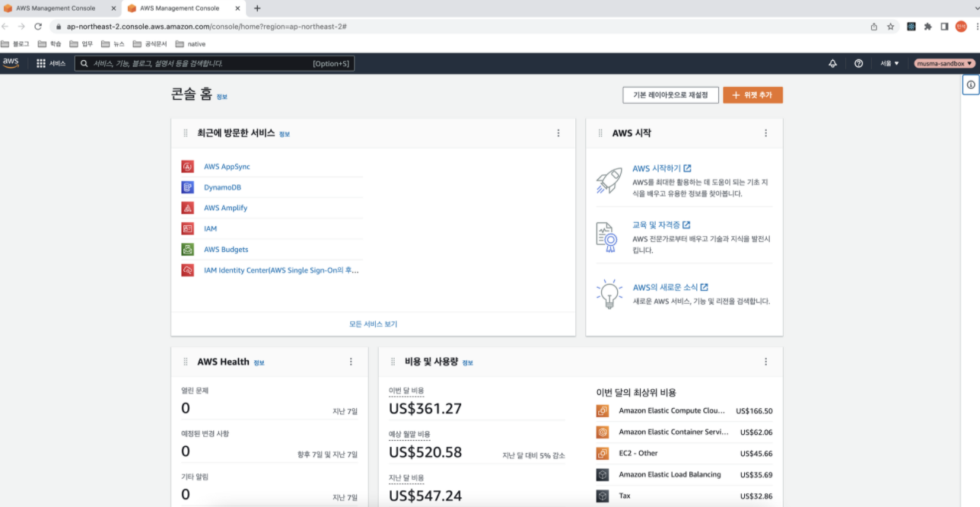Open options menu of 최근에 방문한 서비스 widget
980x507 pixels.
(x=558, y=133)
